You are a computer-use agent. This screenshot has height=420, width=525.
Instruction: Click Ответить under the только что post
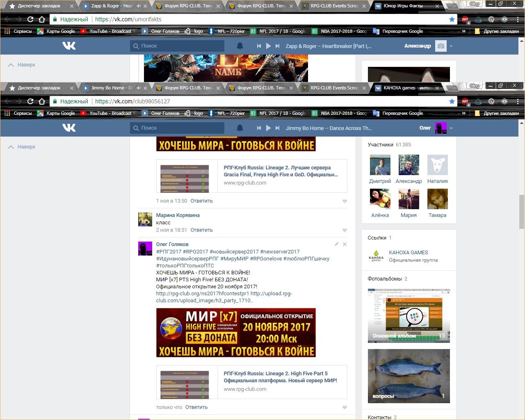(196, 407)
